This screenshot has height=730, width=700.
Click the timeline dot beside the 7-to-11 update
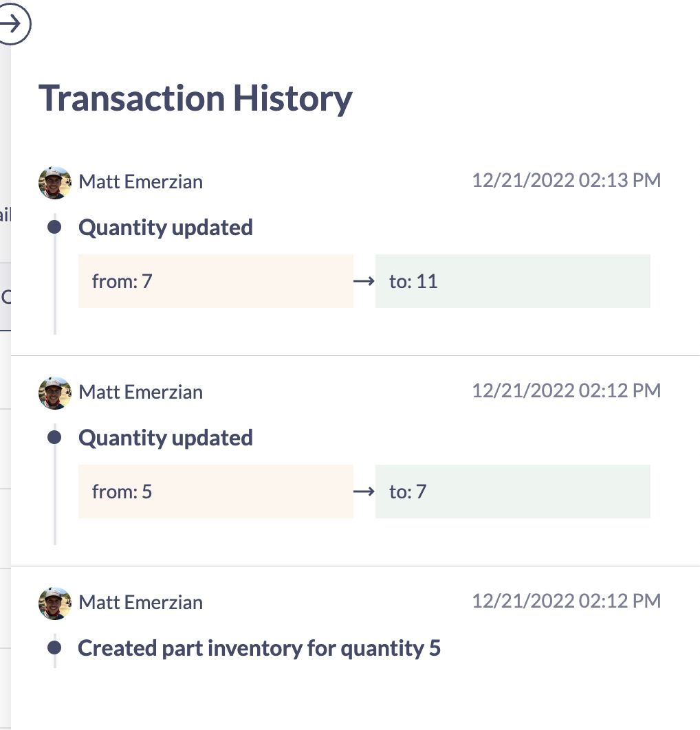[55, 227]
